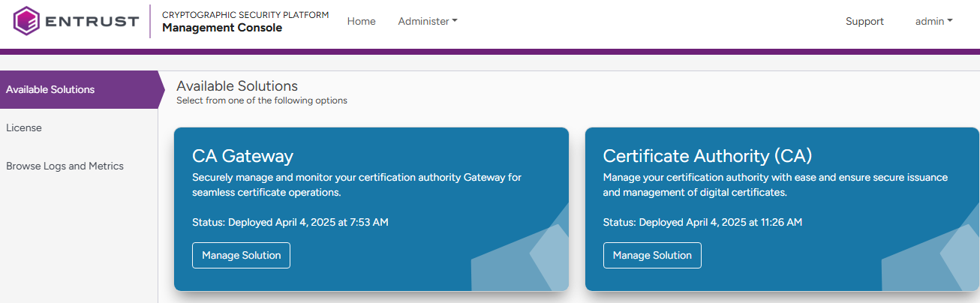The height and width of the screenshot is (303, 980).
Task: Navigate to Browse Logs and Metrics
Action: [65, 166]
